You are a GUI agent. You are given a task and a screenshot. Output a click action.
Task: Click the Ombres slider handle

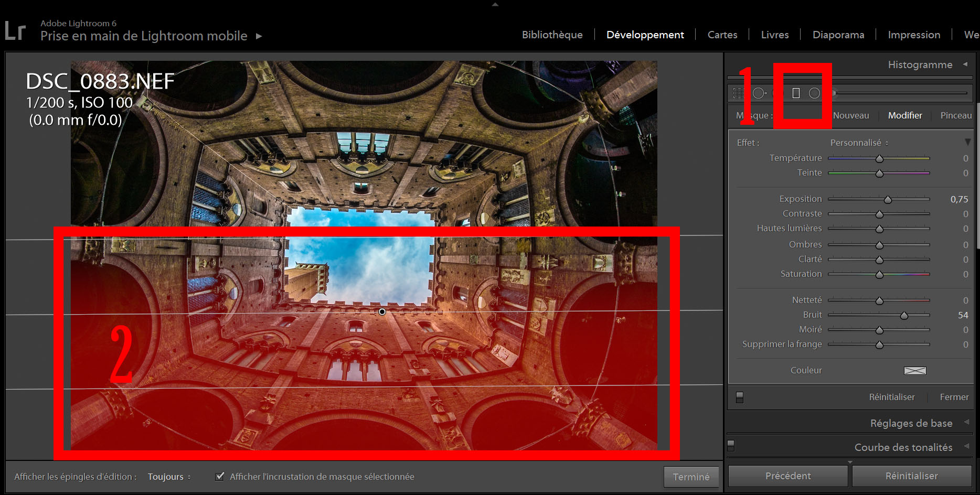tap(880, 245)
